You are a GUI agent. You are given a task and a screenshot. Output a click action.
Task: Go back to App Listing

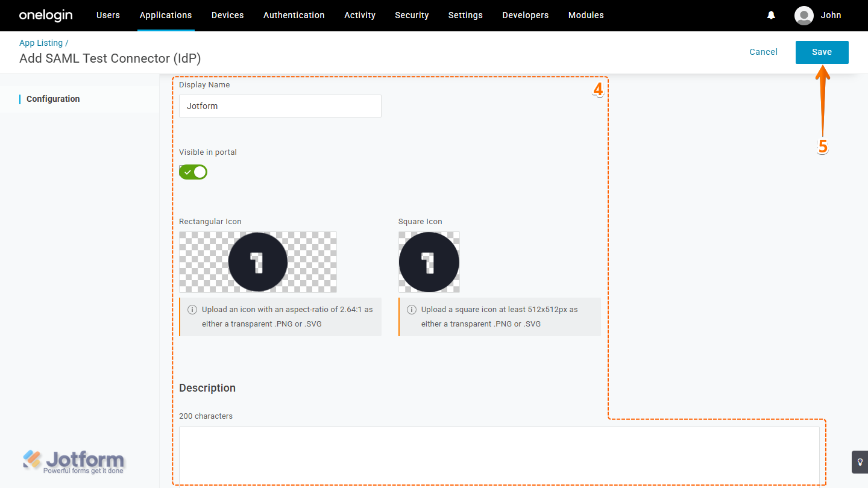41,43
